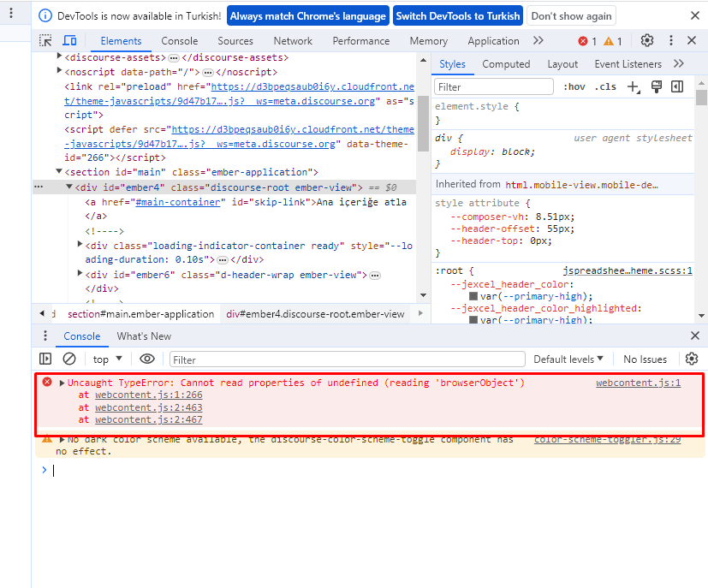Click the --jexcel_header_color color swatch
Screen dimensions: 708x588
[473, 296]
